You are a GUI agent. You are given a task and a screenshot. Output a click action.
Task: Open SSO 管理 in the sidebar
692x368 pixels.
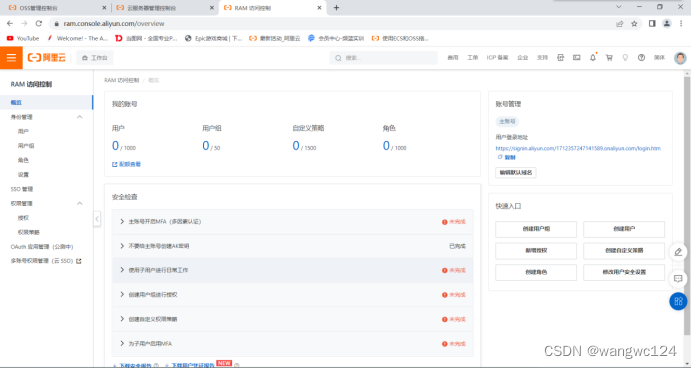tap(22, 189)
